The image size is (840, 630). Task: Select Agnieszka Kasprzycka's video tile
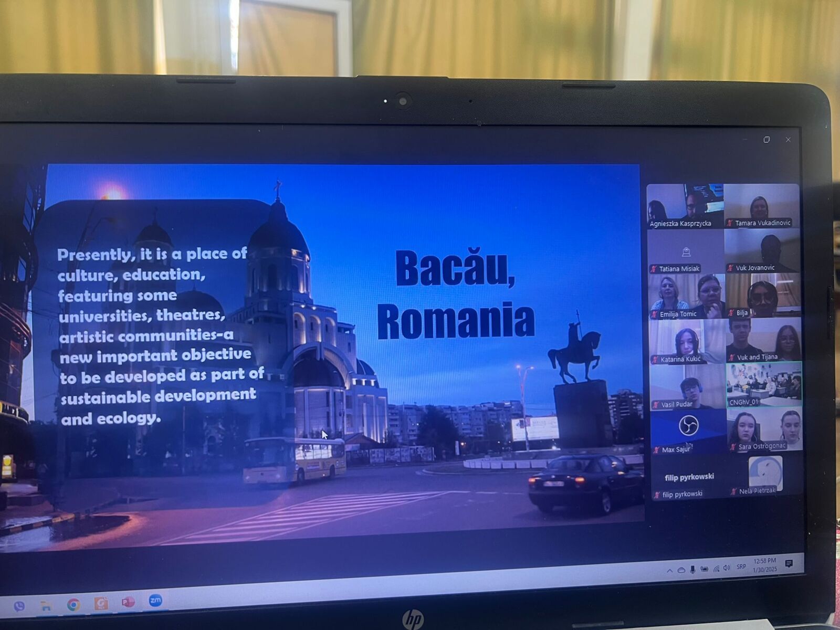click(685, 206)
